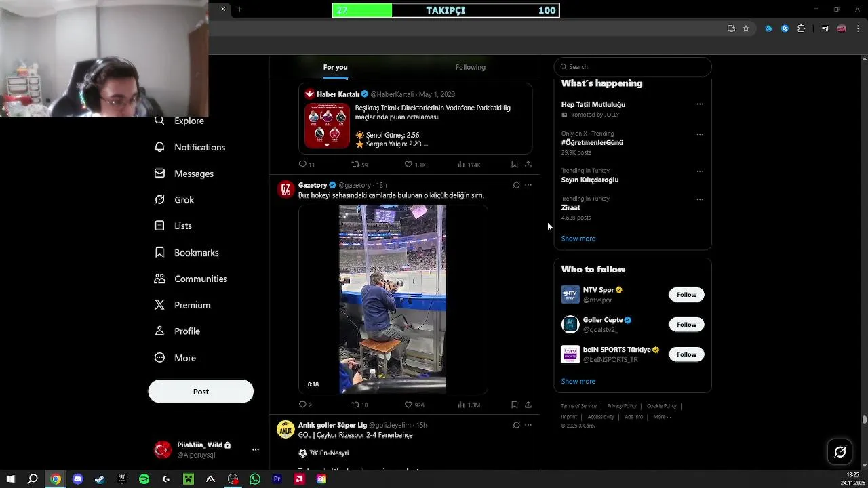
Task: Open the #ÖğretmenlerGünü trending topic
Action: tap(592, 143)
